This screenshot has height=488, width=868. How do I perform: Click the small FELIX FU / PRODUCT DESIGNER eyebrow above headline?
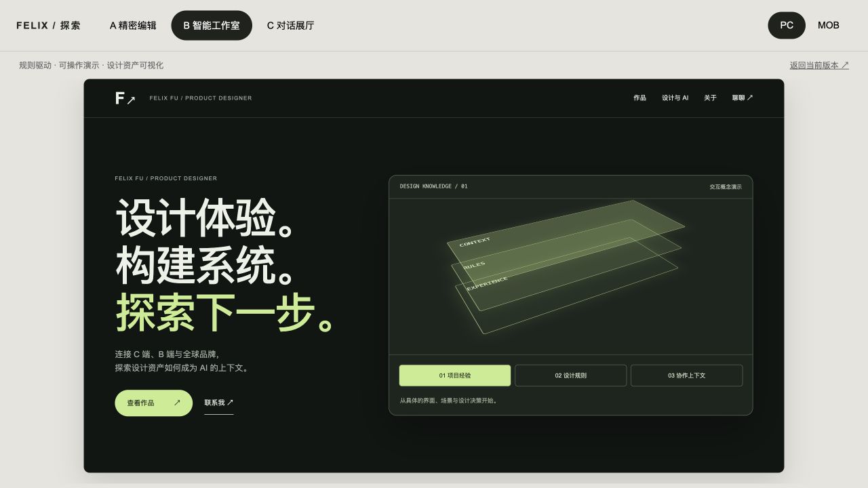click(x=166, y=179)
